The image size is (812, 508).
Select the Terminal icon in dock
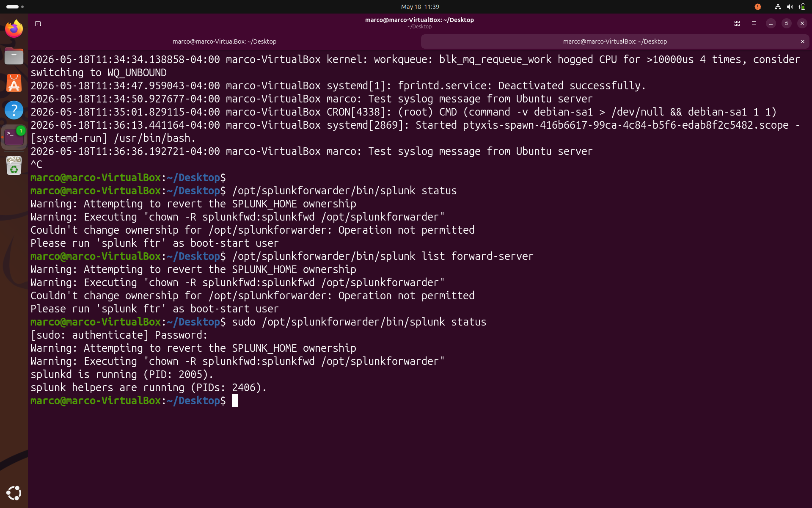coord(14,137)
